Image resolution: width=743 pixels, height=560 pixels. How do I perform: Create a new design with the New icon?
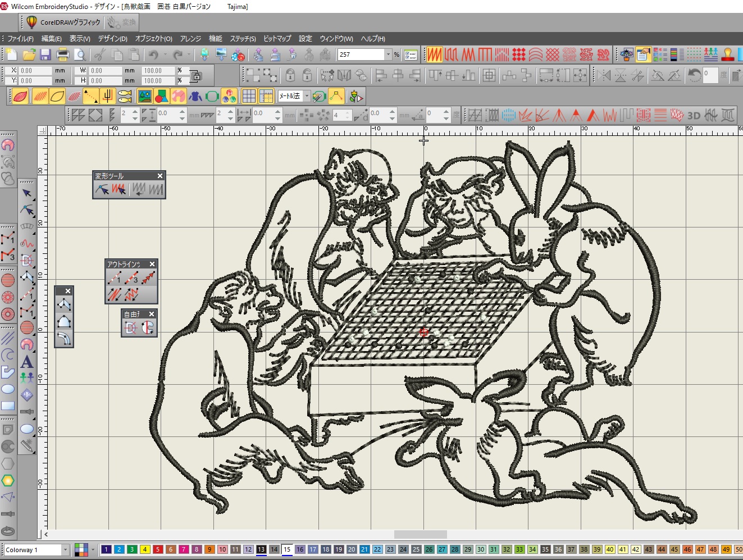(12, 54)
